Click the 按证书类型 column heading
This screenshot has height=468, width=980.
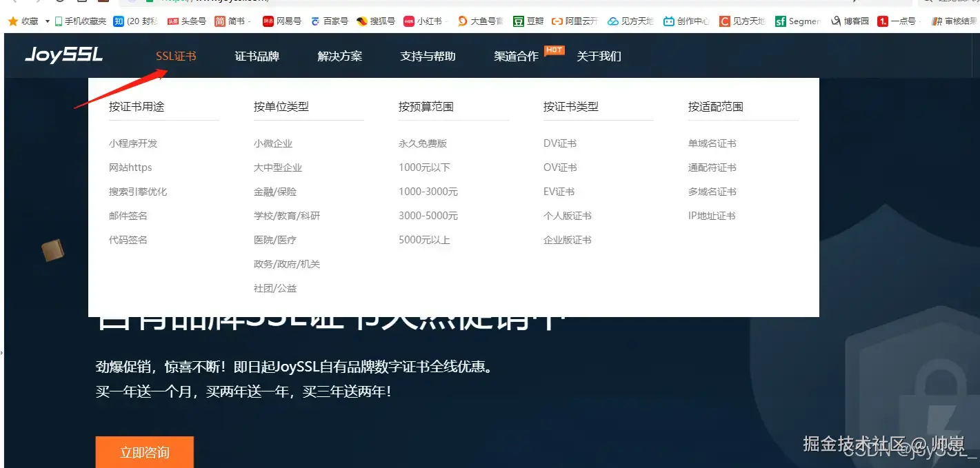571,107
